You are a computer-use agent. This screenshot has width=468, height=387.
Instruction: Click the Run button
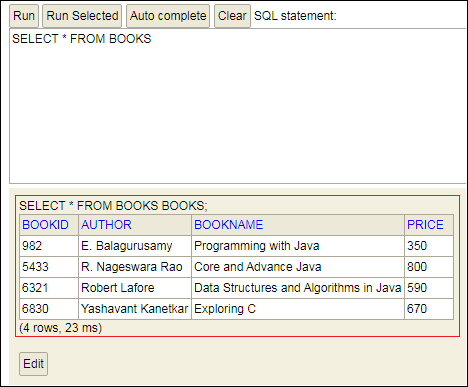(x=24, y=16)
